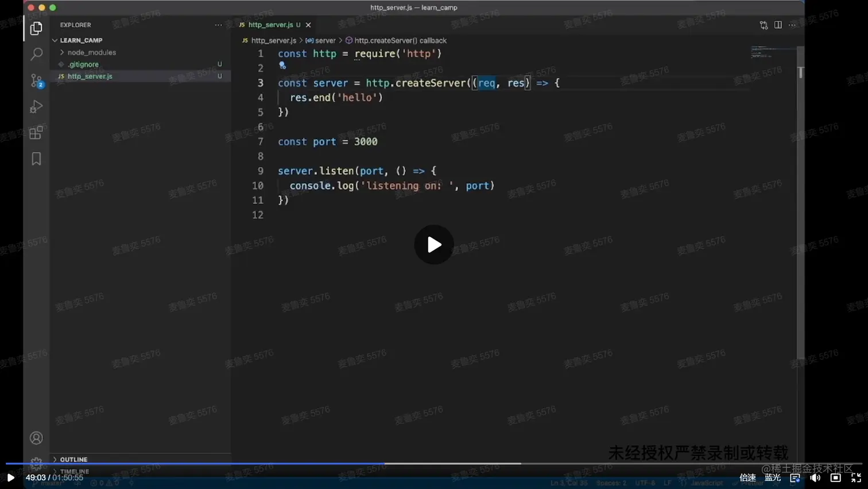868x489 pixels.
Task: Click the Ln 3, Col cursor position in the status bar
Action: click(569, 483)
